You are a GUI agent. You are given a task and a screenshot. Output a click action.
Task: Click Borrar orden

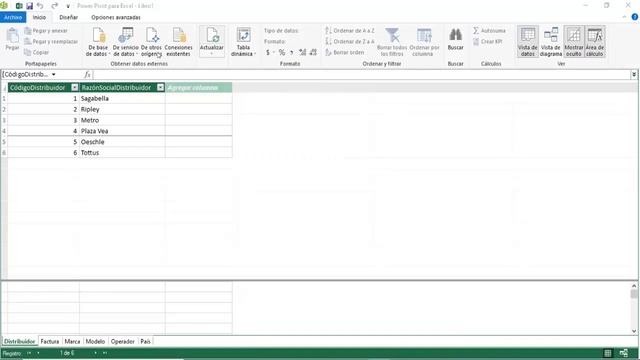click(345, 52)
